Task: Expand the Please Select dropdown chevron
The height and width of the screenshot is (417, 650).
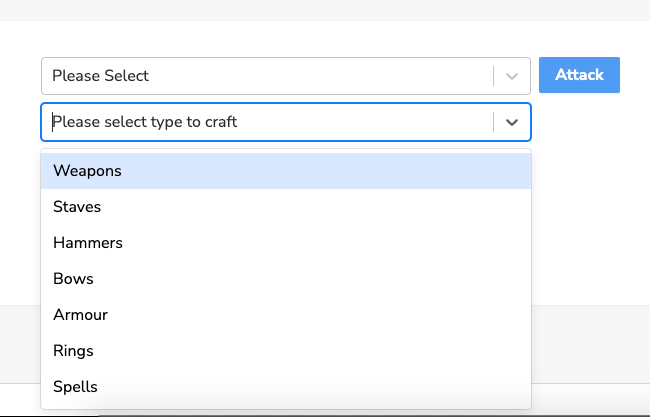Action: point(512,76)
